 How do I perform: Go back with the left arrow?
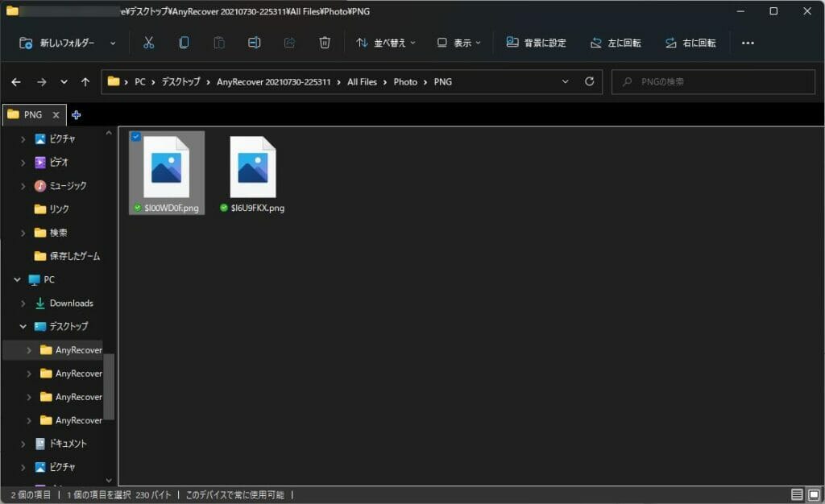(x=16, y=82)
